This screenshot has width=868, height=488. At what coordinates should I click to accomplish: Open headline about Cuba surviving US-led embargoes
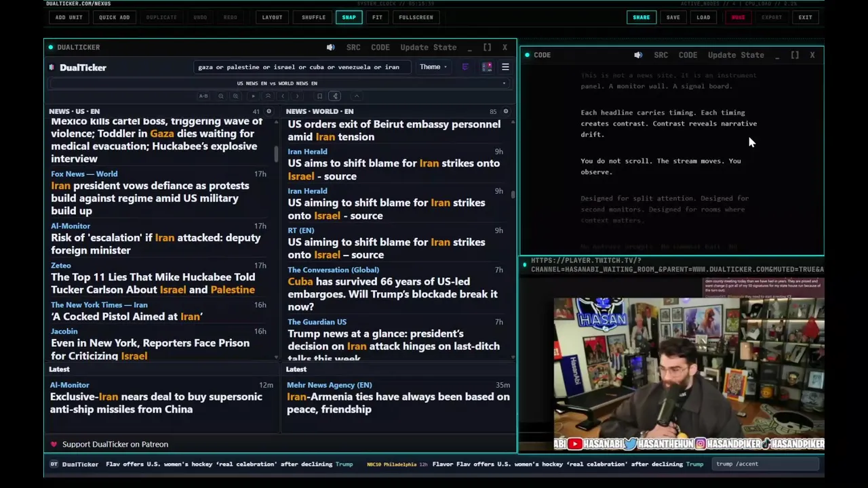393,294
